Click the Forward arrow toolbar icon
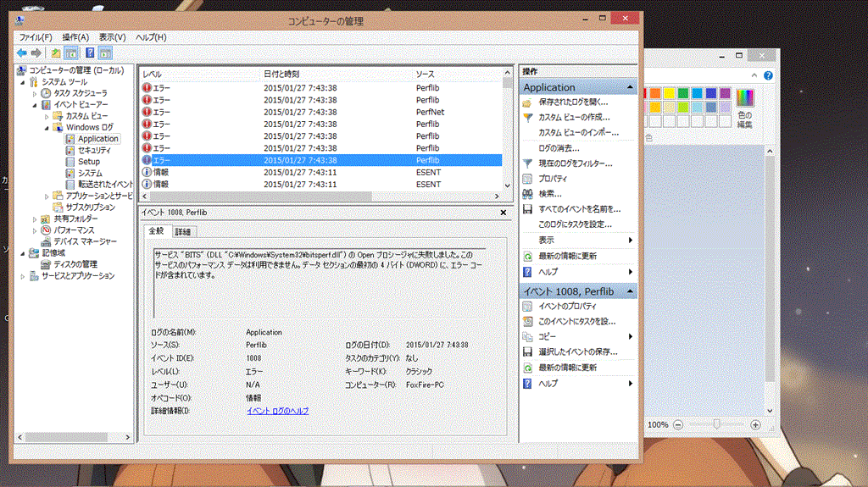This screenshot has width=868, height=487. tap(36, 53)
